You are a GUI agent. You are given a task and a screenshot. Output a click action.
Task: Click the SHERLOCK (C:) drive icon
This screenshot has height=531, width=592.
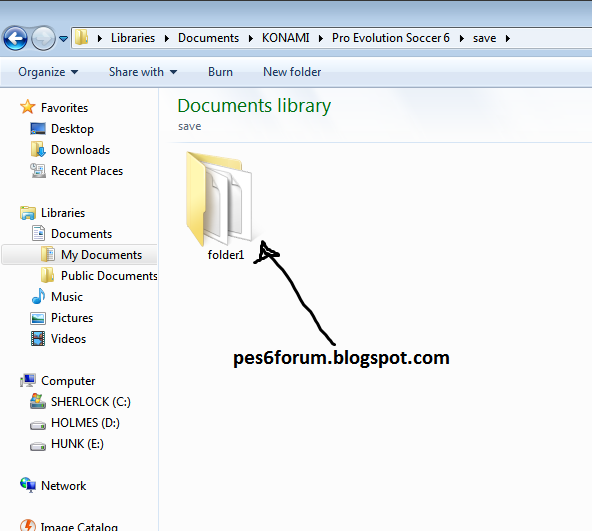[x=38, y=401]
